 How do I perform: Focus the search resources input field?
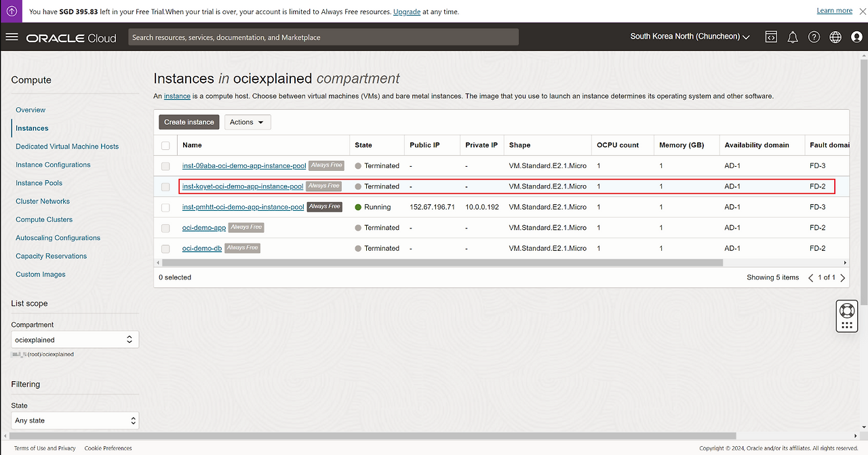323,37
